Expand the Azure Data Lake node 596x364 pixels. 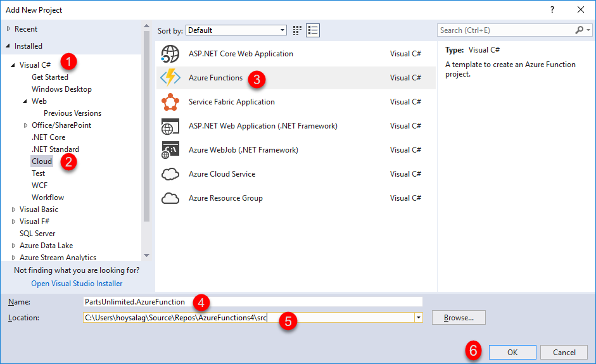point(13,246)
